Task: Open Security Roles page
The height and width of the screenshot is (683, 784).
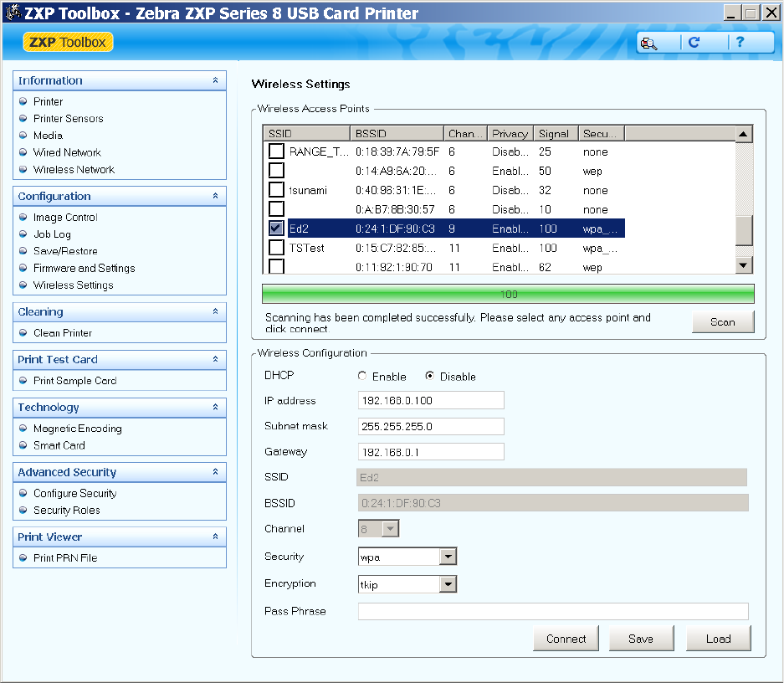Action: pyautogui.click(x=66, y=511)
